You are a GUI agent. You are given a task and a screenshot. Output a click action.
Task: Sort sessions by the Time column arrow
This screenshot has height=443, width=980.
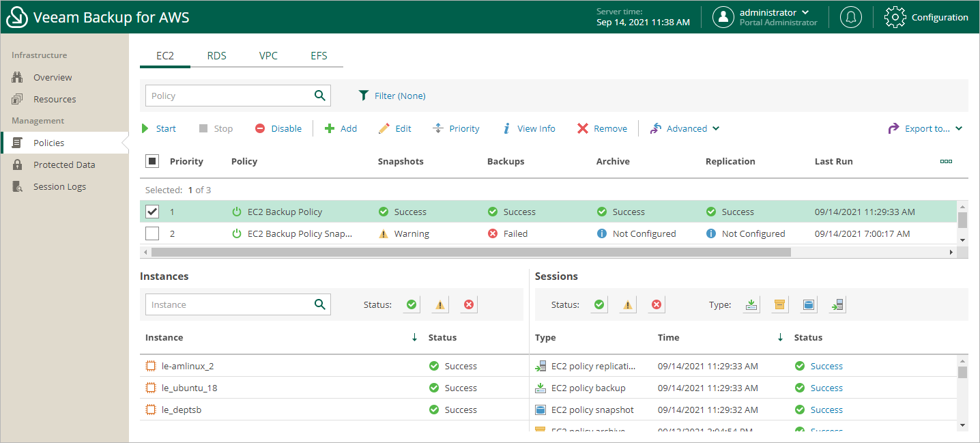pos(780,337)
